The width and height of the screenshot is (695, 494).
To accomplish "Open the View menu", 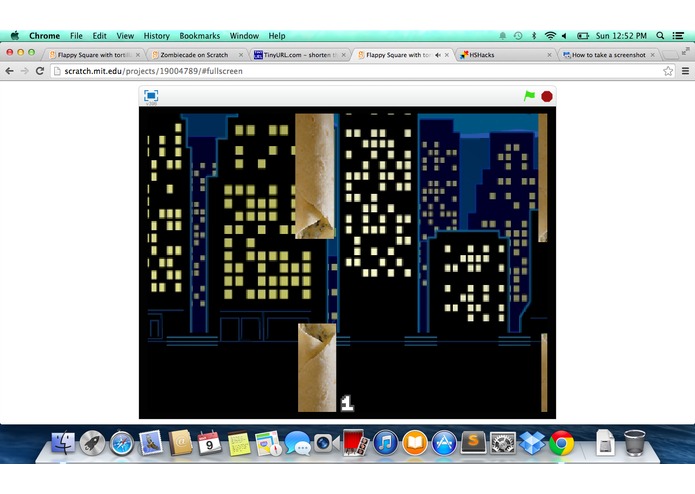I will (125, 35).
